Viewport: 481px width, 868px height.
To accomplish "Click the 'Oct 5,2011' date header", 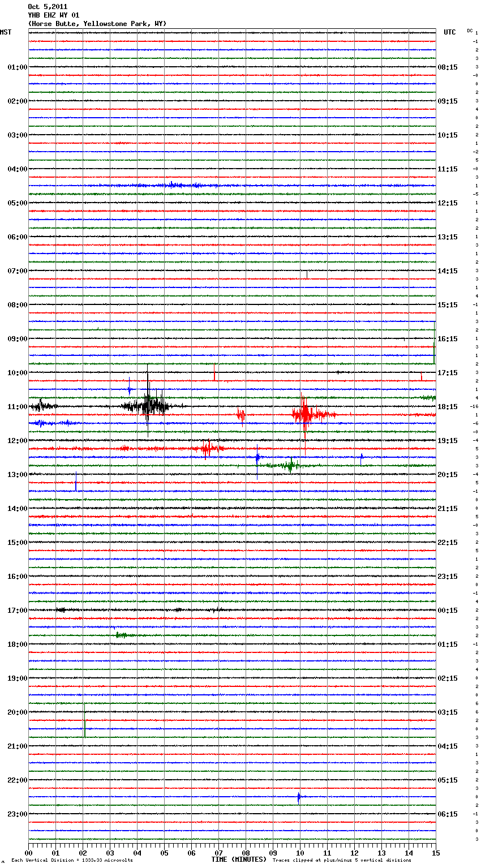I will pos(48,7).
